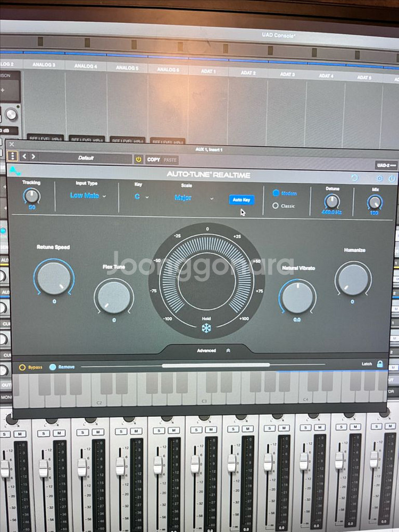Click the Auto Key button
Viewport: 399px width, 532px height.
242,200
